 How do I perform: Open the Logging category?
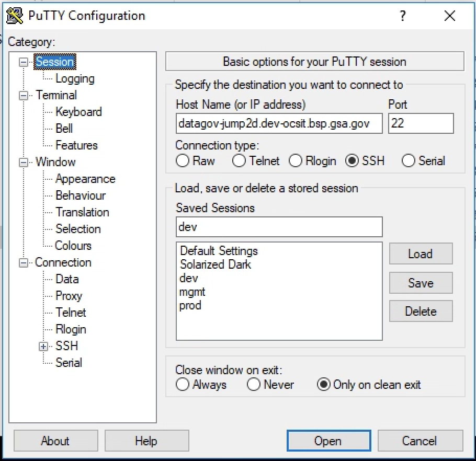[x=75, y=79]
